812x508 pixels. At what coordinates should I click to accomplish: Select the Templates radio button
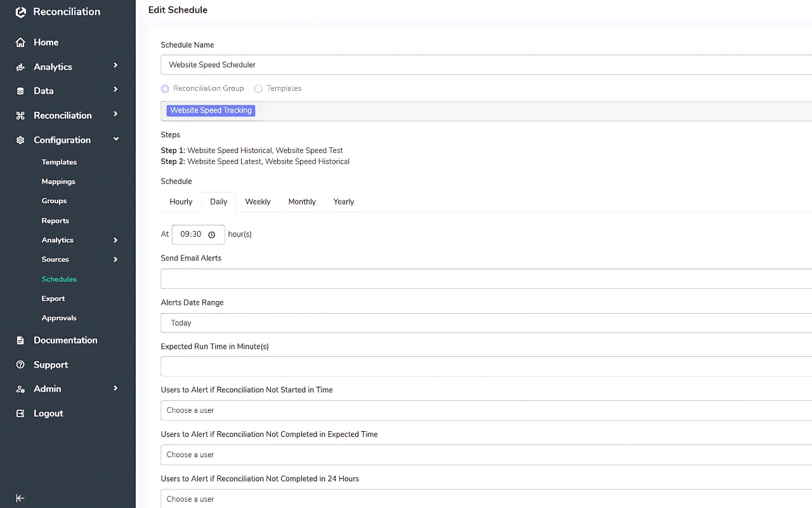tap(258, 88)
